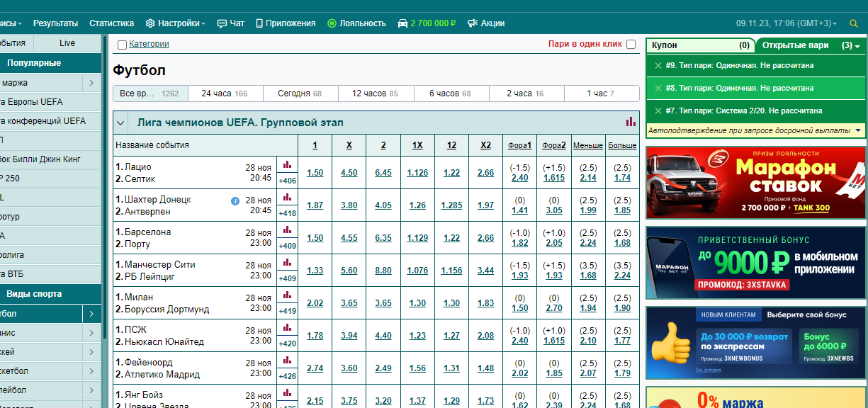This screenshot has height=408, width=868.
Task: Open the Лояльность program
Action: 357,23
